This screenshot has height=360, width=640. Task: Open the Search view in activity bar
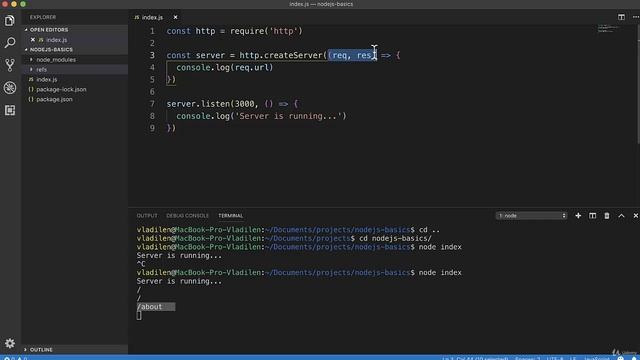click(10, 42)
